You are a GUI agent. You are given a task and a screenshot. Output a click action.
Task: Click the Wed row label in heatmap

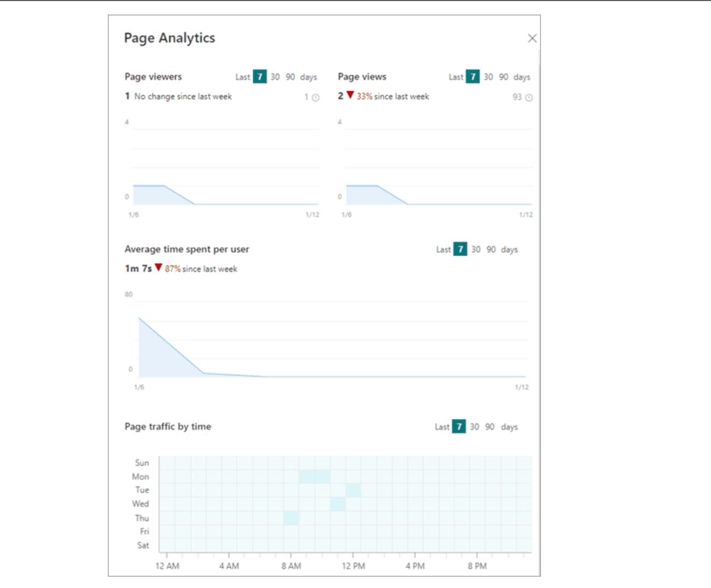tap(141, 504)
